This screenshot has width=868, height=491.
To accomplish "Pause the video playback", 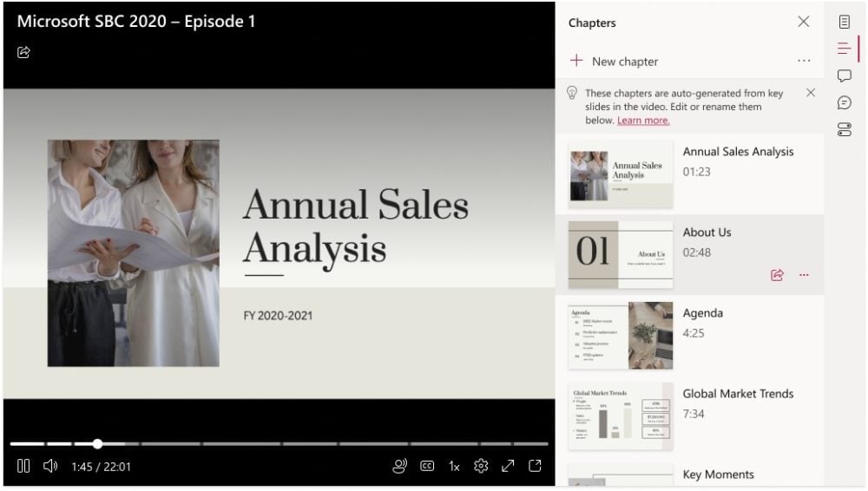I will (x=23, y=466).
